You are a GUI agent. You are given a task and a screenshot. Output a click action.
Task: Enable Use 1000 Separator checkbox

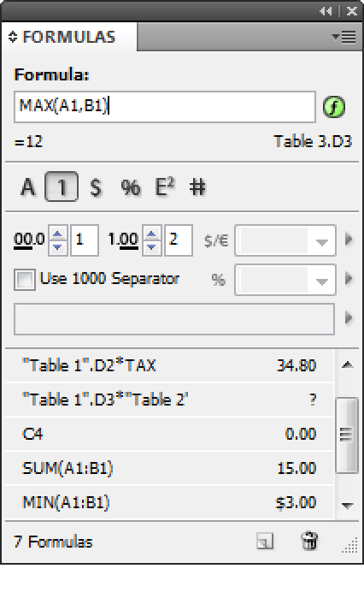click(24, 280)
